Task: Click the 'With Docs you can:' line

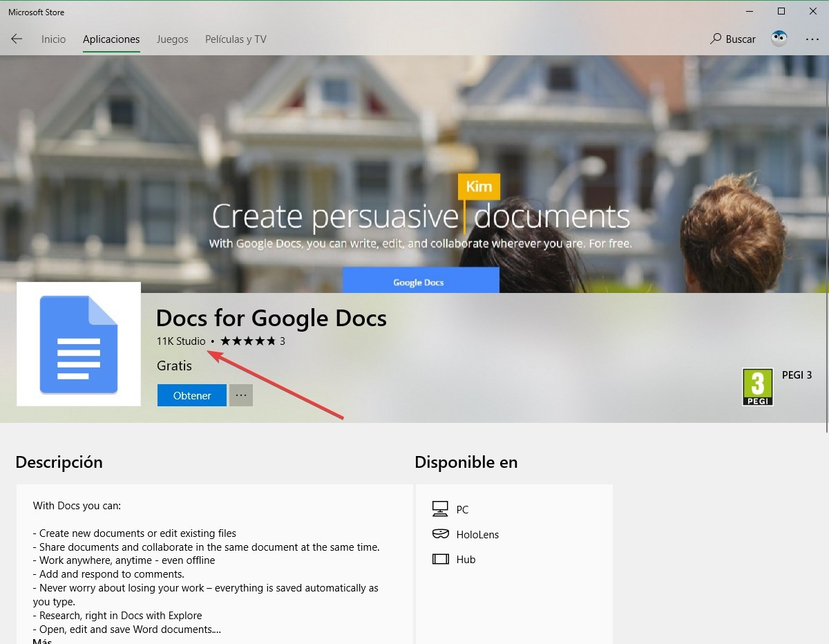Action: [x=77, y=506]
